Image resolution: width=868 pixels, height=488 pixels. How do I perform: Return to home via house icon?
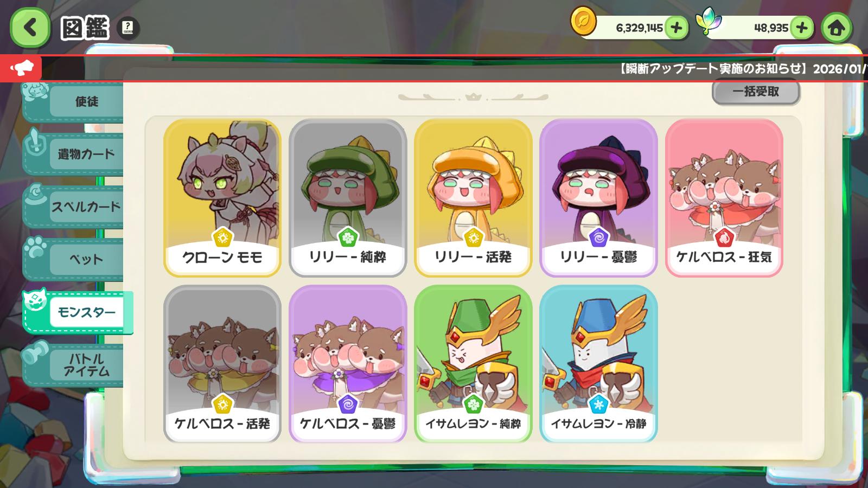click(836, 27)
